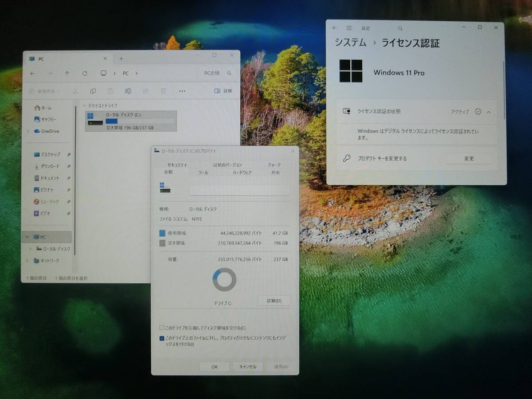
Task: Switch to the ツール tab
Action: pos(203,172)
